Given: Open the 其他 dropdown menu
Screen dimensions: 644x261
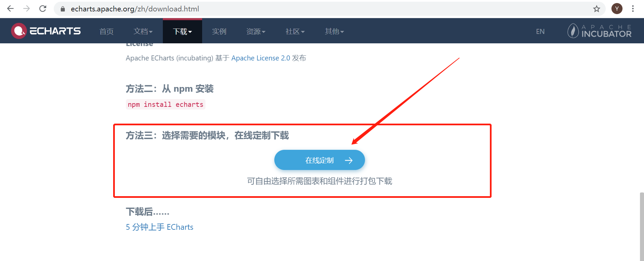Looking at the screenshot, I should pyautogui.click(x=334, y=31).
